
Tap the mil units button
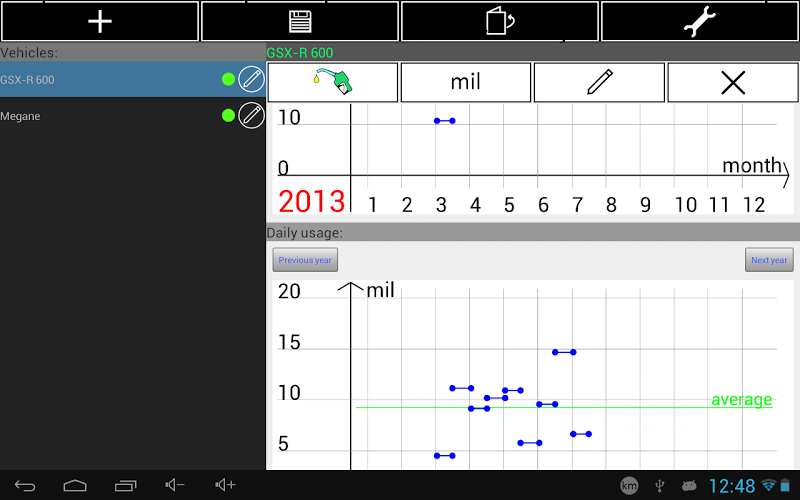(466, 82)
